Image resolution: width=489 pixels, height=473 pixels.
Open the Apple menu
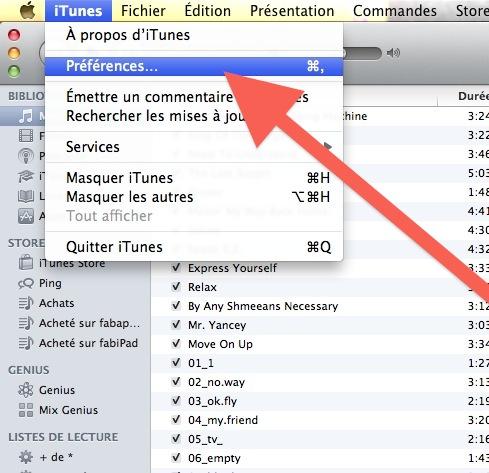click(28, 11)
